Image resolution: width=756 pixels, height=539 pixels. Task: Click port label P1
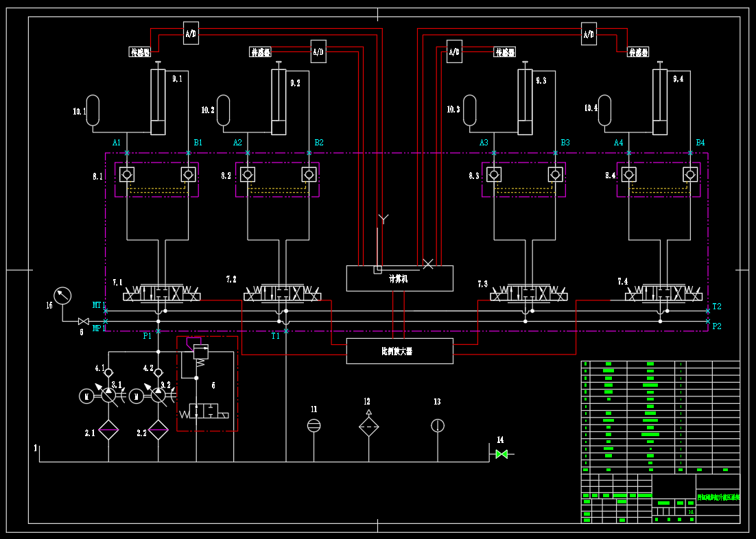point(147,336)
